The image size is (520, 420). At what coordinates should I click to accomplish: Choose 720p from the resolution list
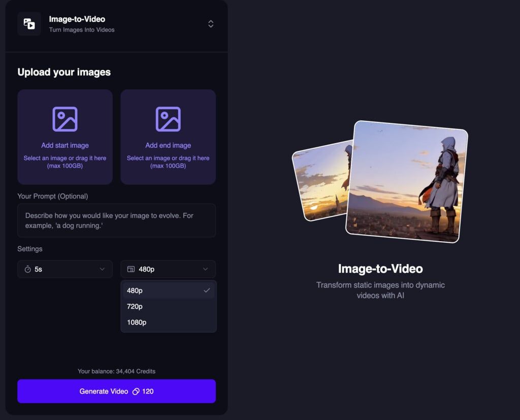[169, 307]
